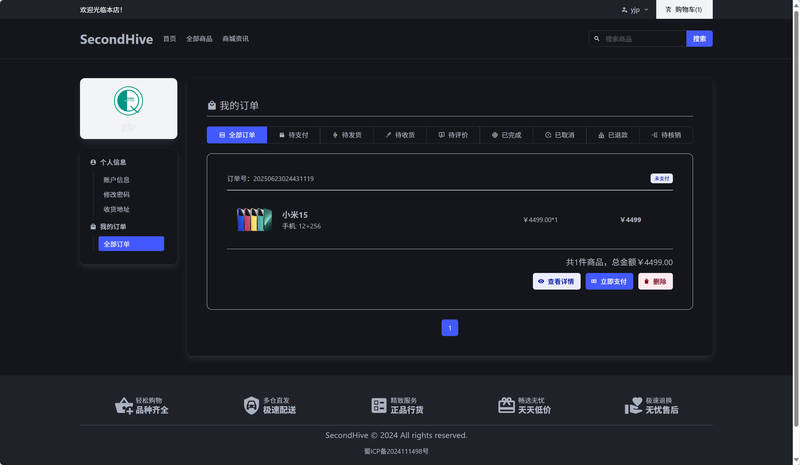Switch to the 已完成 tab
Image resolution: width=800 pixels, height=465 pixels.
pos(506,135)
